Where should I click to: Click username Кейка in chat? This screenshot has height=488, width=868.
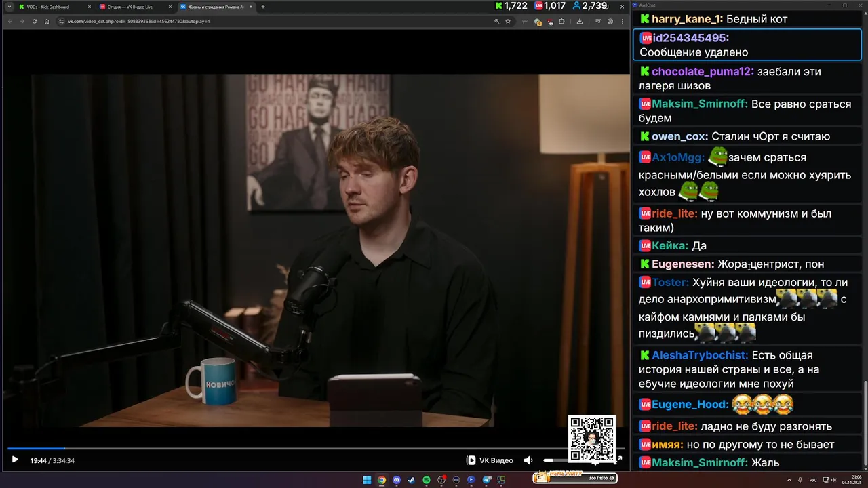tap(670, 245)
